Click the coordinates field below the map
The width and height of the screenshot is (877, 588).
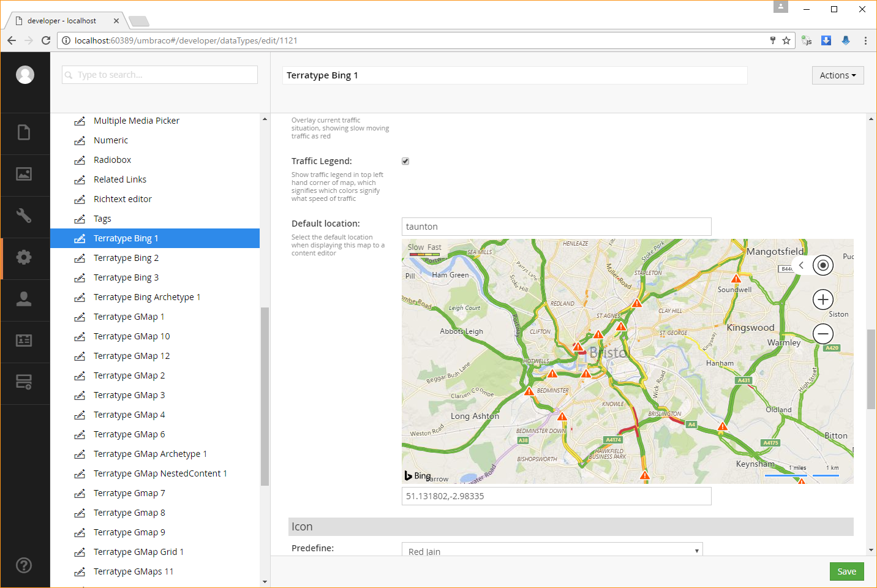click(x=557, y=496)
